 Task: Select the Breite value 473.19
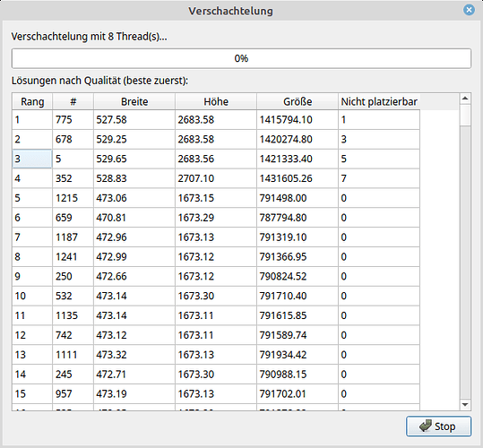(134, 394)
